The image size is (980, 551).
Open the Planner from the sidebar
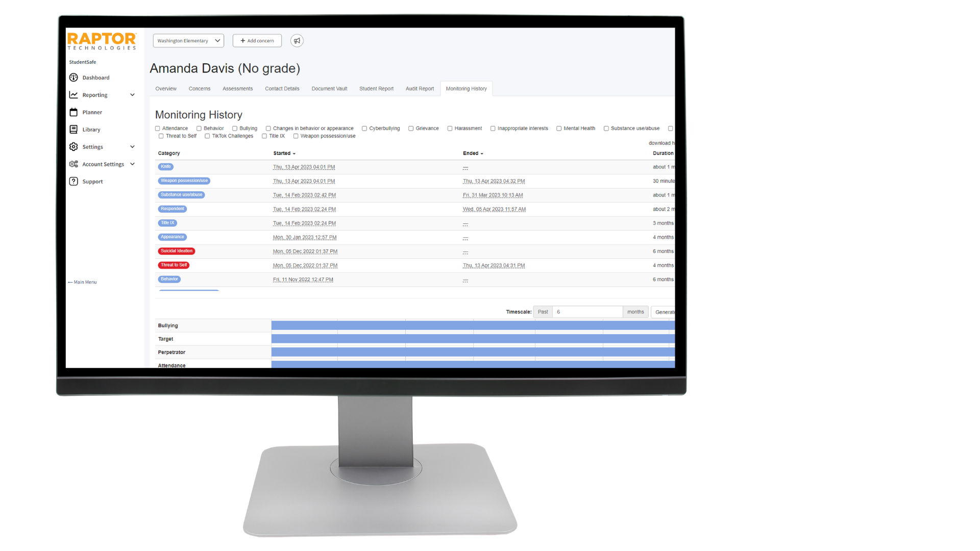tap(73, 112)
